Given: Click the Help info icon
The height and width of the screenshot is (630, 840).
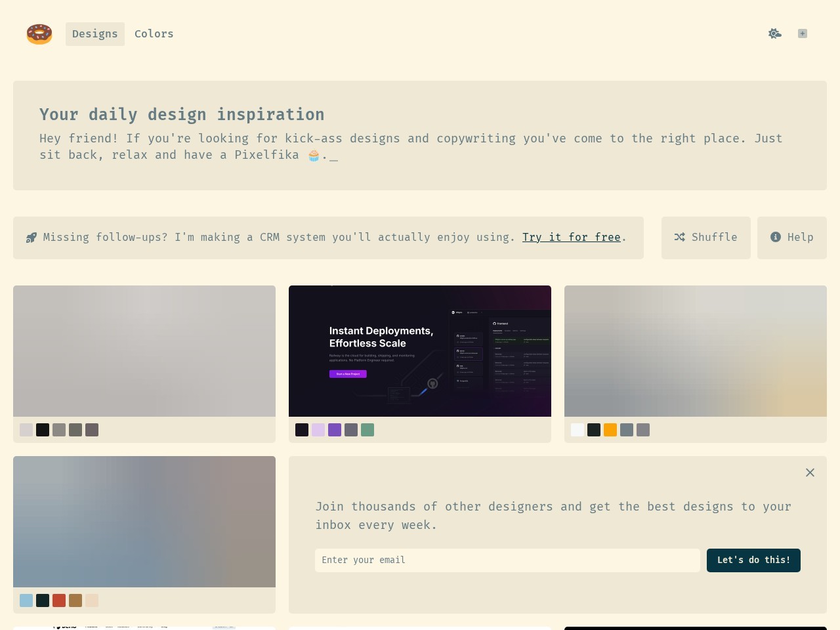Looking at the screenshot, I should tap(776, 237).
